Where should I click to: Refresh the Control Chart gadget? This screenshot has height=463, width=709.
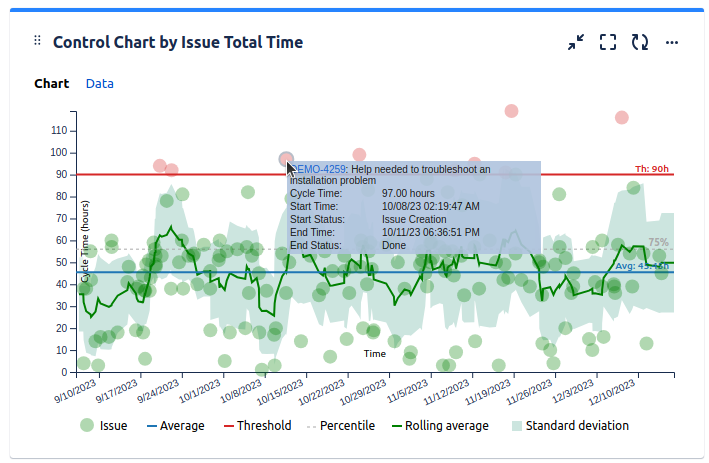[640, 42]
